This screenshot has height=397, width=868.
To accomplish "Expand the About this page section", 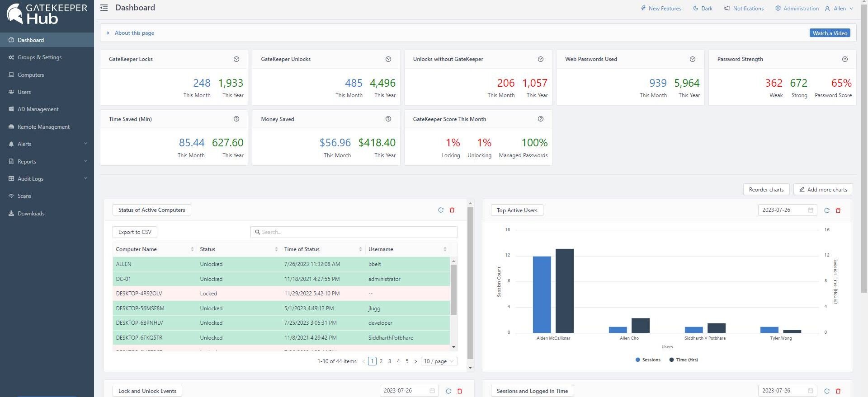I will coord(131,33).
